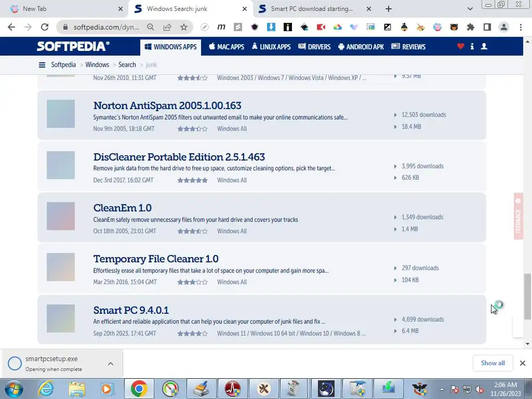Click the page vertical scrollbar thumb

pyautogui.click(x=527, y=297)
